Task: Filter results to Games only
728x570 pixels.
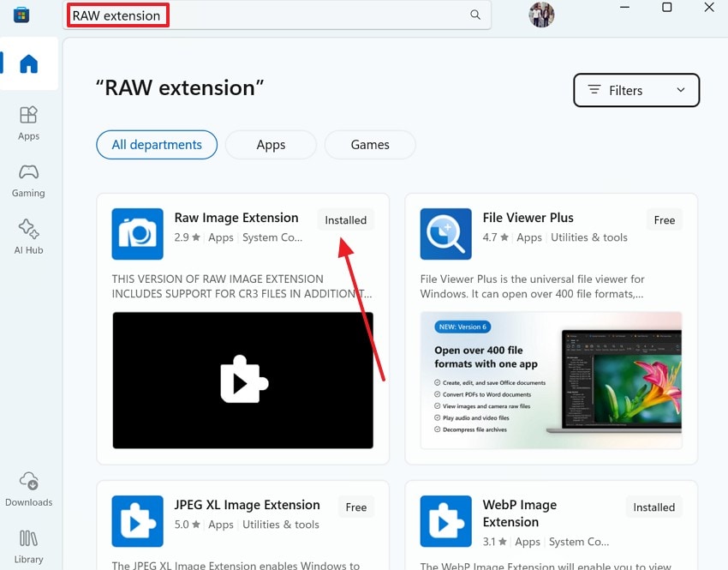Action: 370,145
